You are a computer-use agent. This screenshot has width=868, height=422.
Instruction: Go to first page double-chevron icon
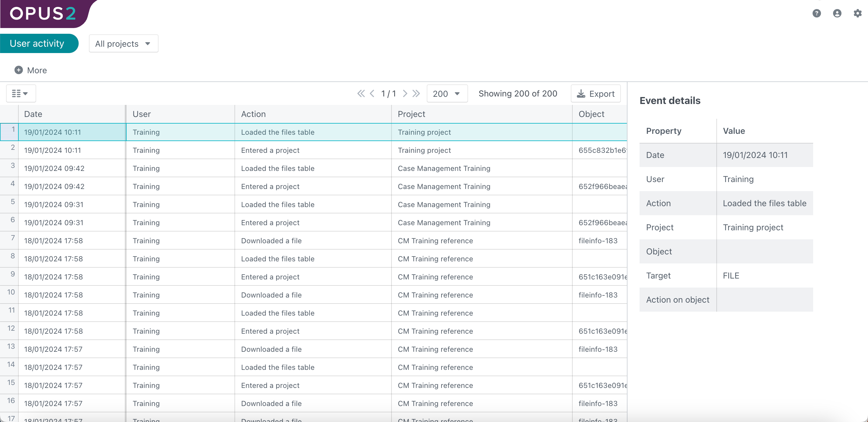[361, 93]
